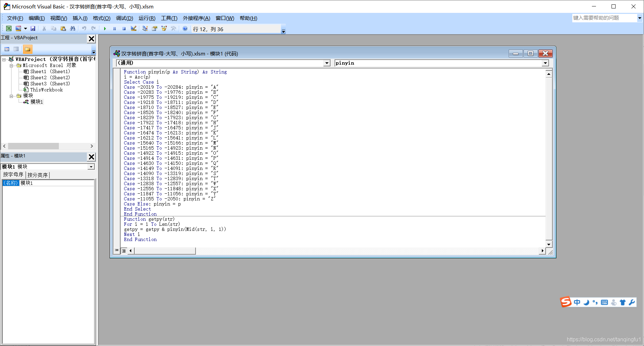Open the 编辑(E) menu
The width and height of the screenshot is (644, 346).
point(37,18)
